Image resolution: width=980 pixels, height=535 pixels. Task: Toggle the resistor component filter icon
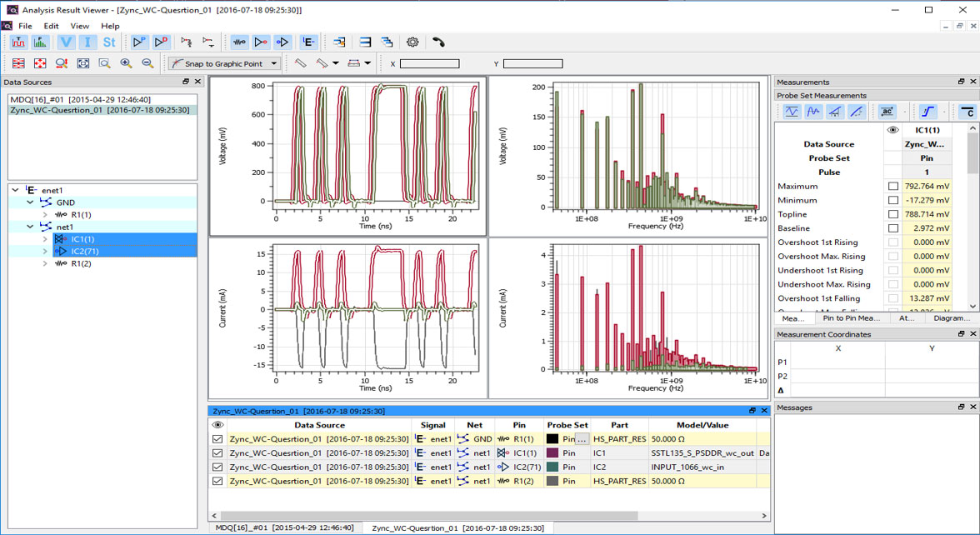239,42
